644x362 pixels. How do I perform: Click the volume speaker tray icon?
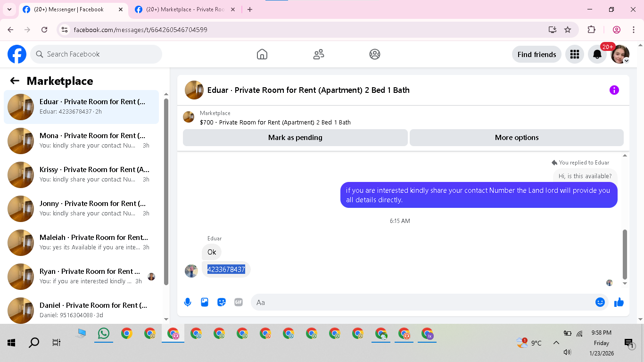pyautogui.click(x=567, y=352)
